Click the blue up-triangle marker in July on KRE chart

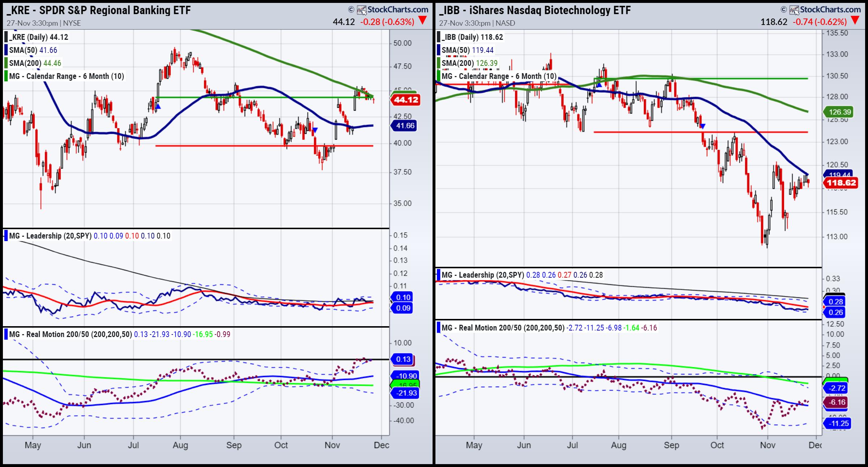pyautogui.click(x=158, y=107)
